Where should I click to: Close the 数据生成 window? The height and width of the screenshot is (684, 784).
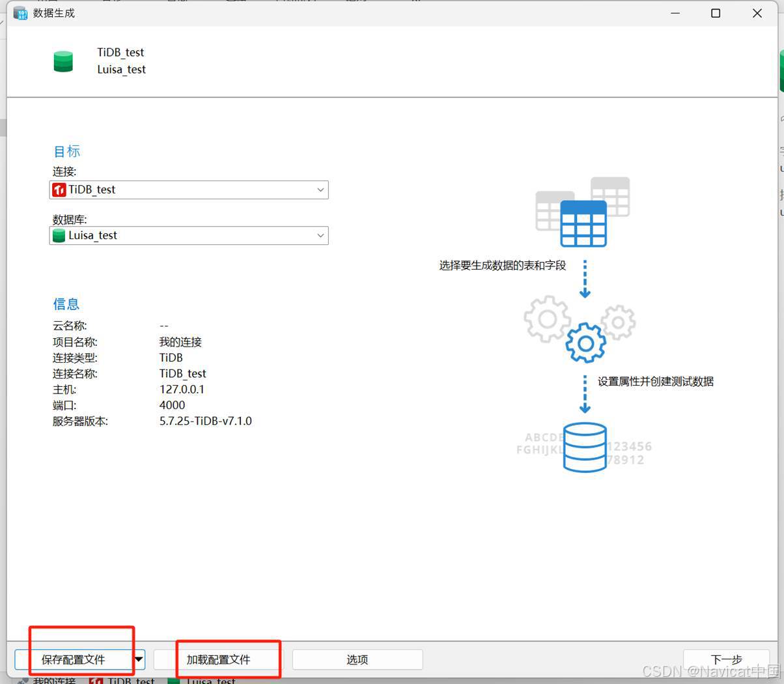click(757, 13)
